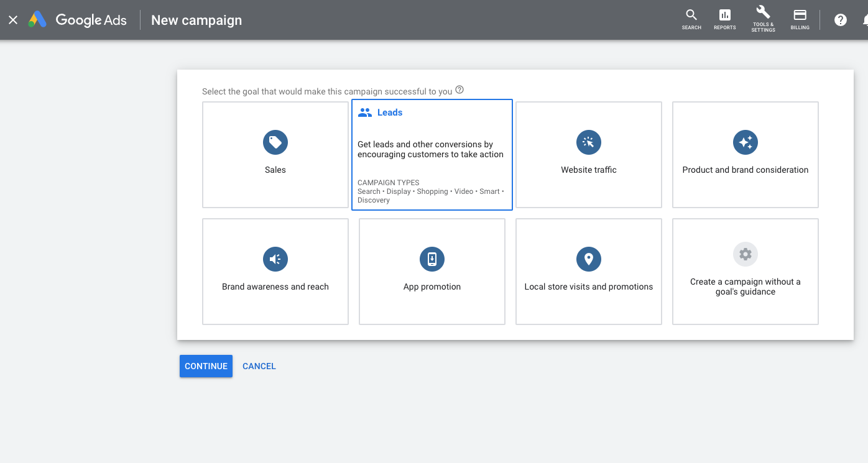Select Create a campaign without a goal's guidance
The height and width of the screenshot is (463, 868).
click(x=745, y=272)
